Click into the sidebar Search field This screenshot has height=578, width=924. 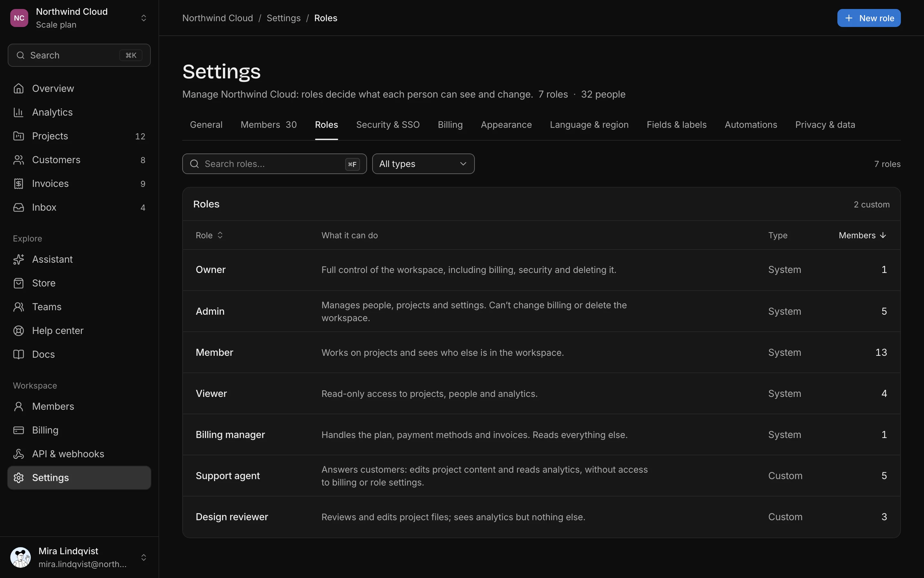pyautogui.click(x=79, y=56)
